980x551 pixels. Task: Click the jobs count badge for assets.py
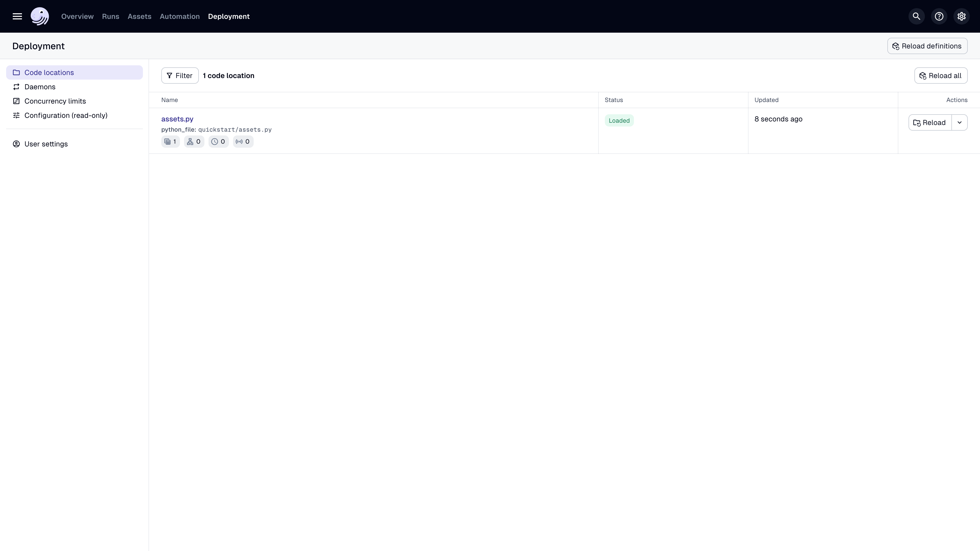[194, 142]
